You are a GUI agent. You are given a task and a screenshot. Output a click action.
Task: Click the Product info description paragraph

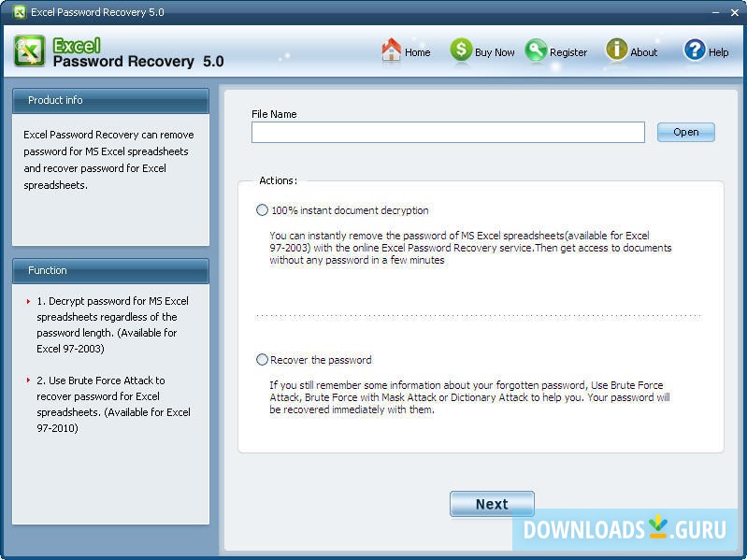(108, 160)
